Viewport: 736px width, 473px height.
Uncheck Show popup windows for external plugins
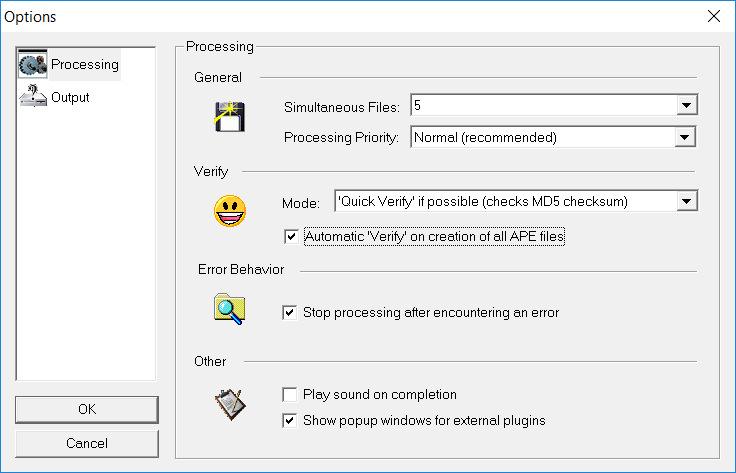[x=290, y=420]
